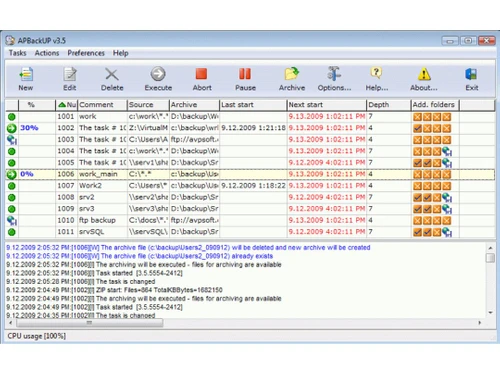The image size is (500, 375).
Task: Click the 'Task started' log line for [1006]
Action: pos(94,273)
